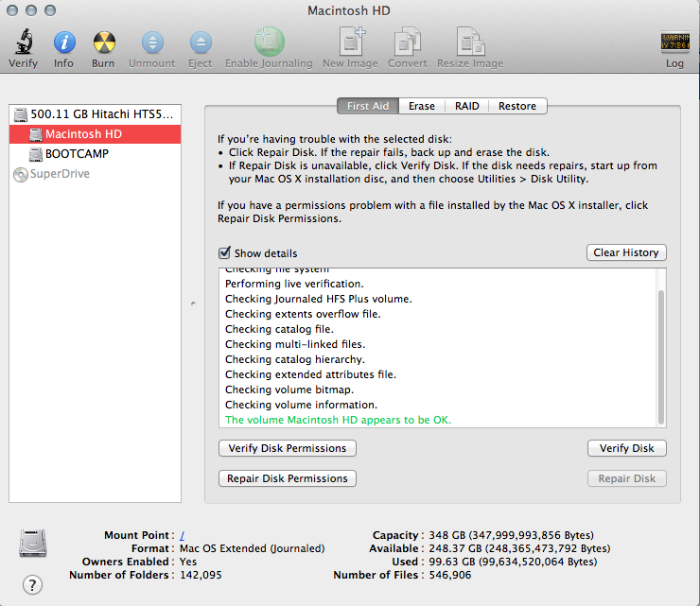
Task: Click the Convert toolbar icon
Action: [407, 42]
